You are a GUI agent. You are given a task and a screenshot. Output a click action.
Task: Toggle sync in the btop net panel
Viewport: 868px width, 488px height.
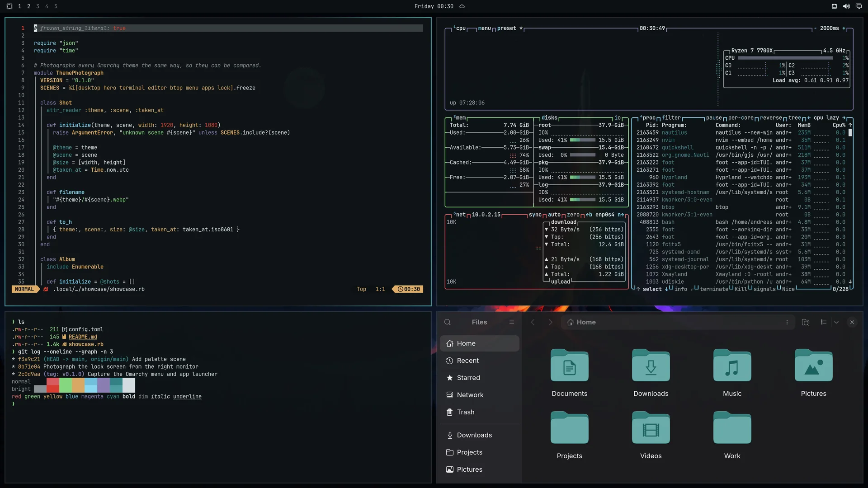pyautogui.click(x=535, y=215)
